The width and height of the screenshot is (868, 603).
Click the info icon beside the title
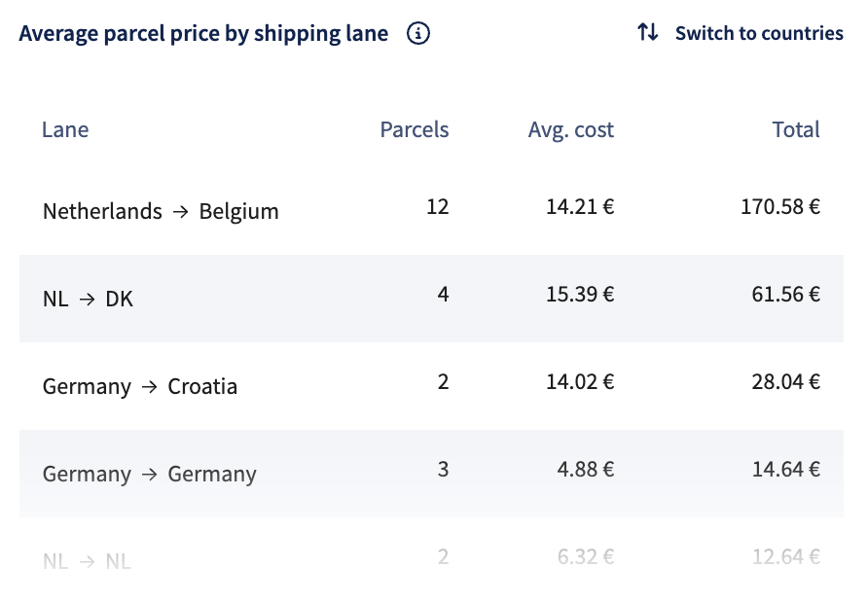tap(418, 33)
